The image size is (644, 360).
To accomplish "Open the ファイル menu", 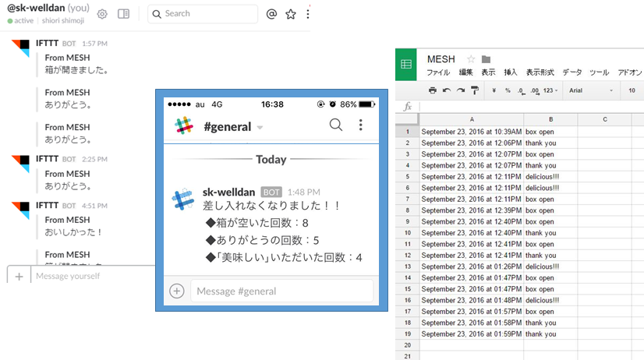I will 438,72.
